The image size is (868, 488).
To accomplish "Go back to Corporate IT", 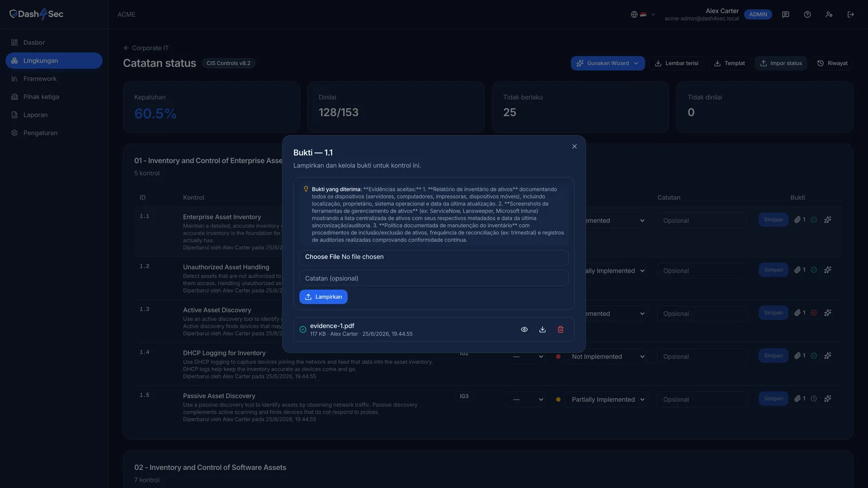I will point(146,48).
